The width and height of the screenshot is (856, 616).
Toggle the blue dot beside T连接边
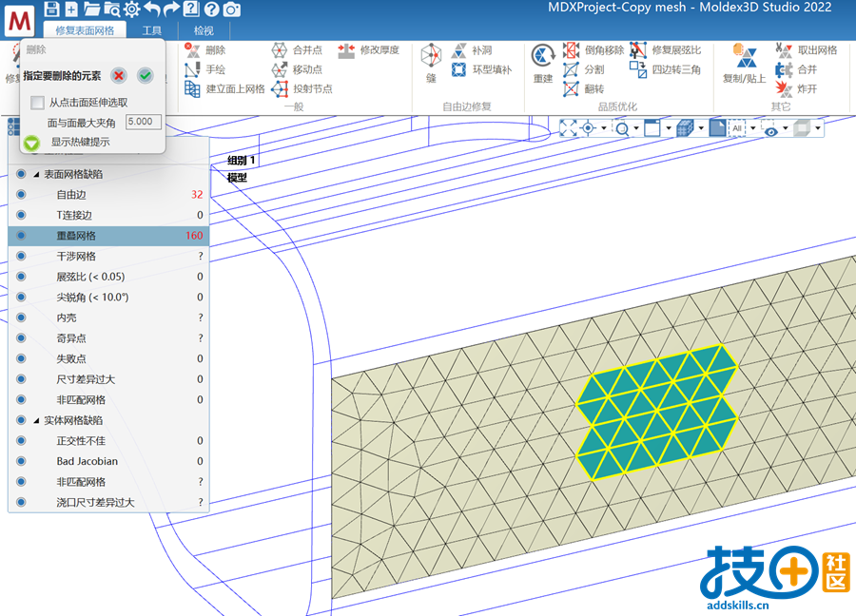pyautogui.click(x=21, y=215)
